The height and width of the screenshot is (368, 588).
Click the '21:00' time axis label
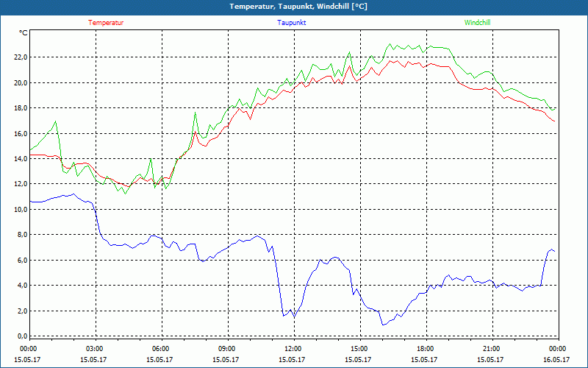pos(492,349)
